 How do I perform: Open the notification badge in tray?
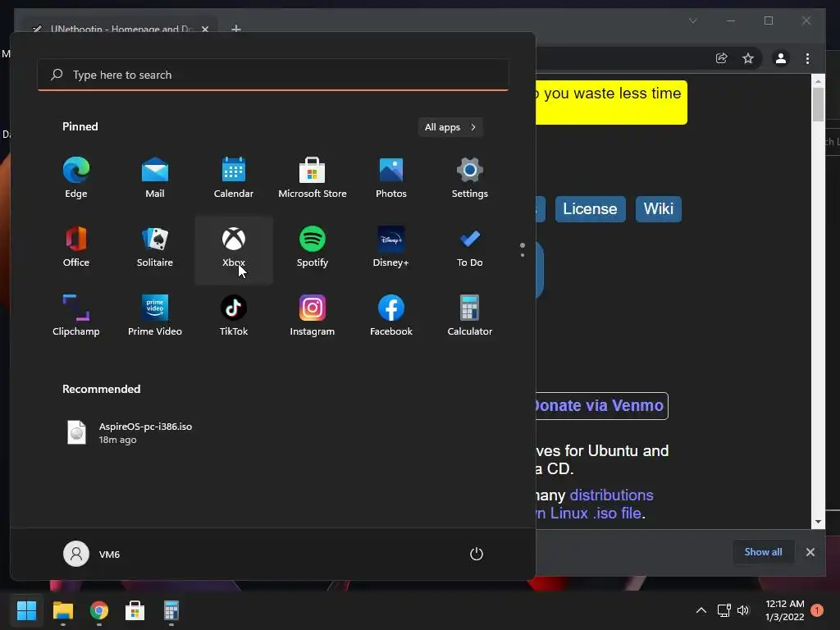pyautogui.click(x=816, y=610)
